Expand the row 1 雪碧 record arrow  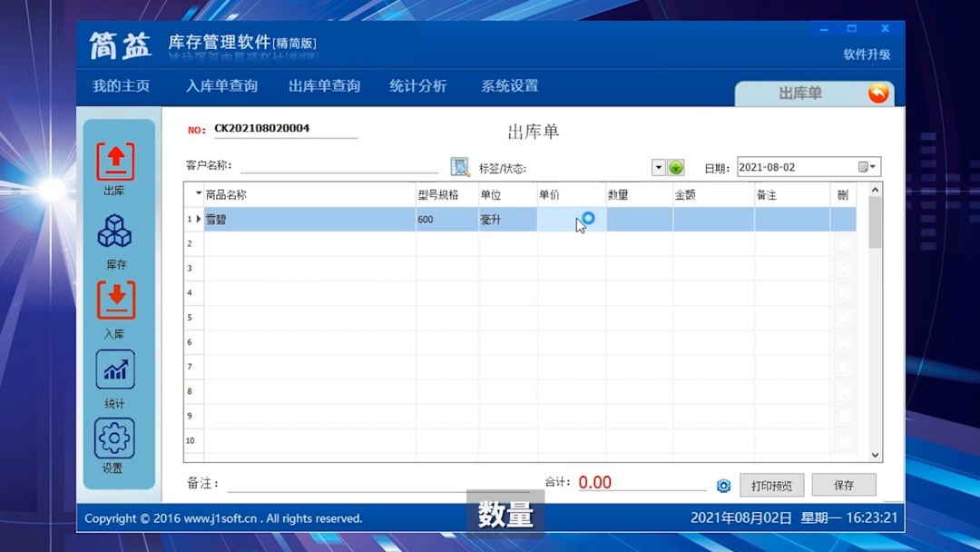pyautogui.click(x=198, y=219)
